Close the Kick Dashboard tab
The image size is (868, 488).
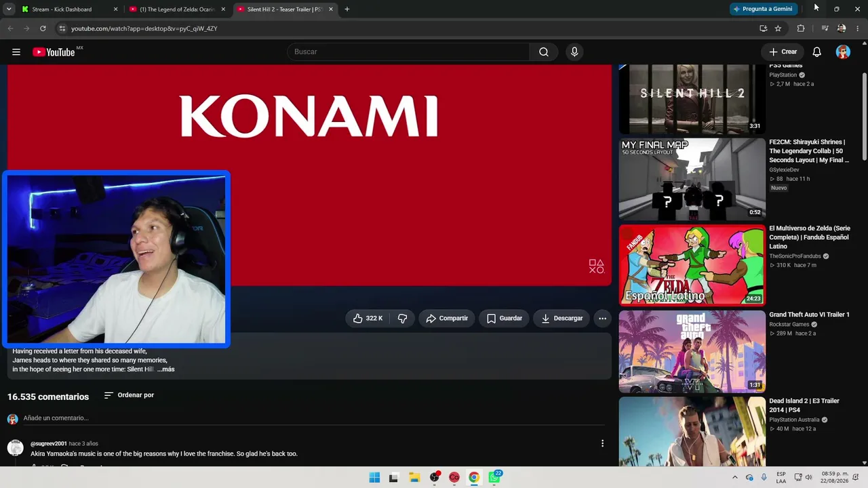[x=115, y=9]
